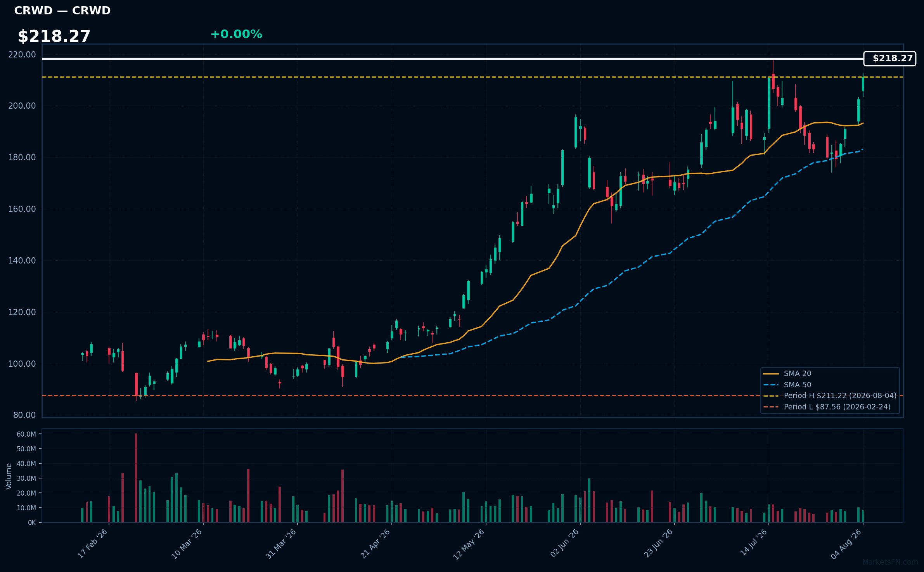Pick the 17 Feb '26 date label

point(93,544)
